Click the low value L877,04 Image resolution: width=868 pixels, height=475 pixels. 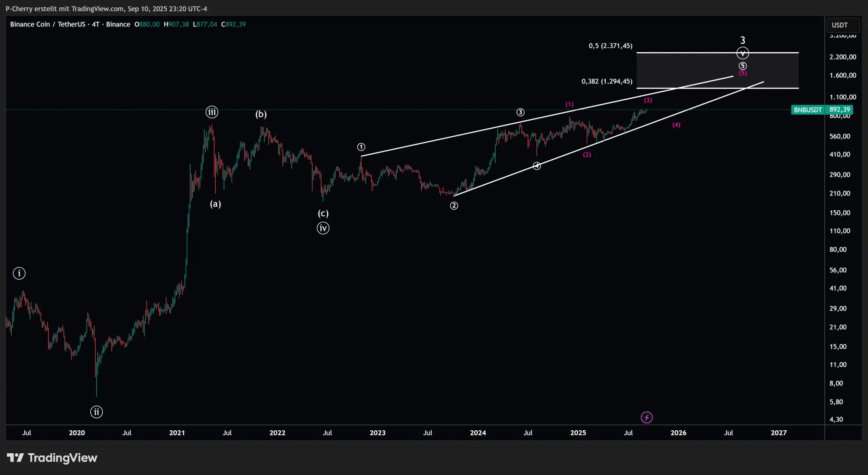205,24
